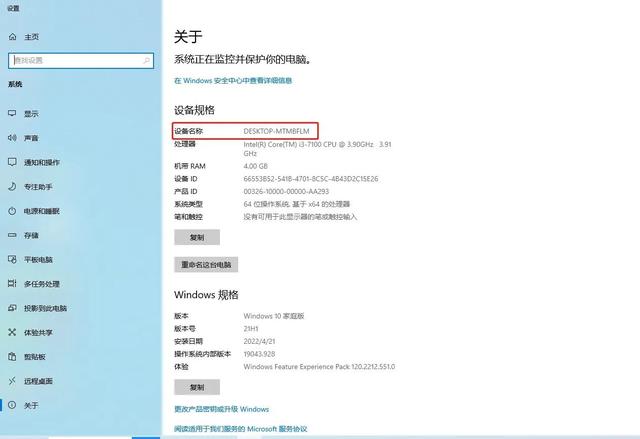
Task: Select the install date 2022/4/21
Action: [260, 341]
